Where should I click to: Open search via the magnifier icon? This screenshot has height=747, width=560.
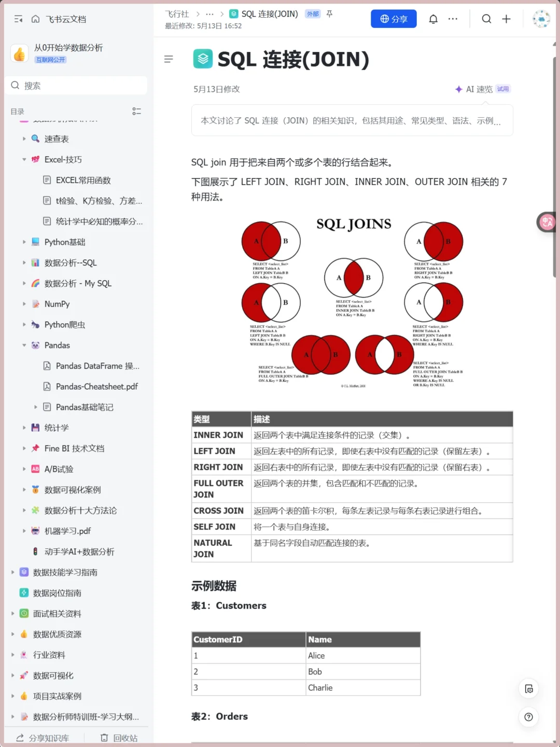(486, 19)
